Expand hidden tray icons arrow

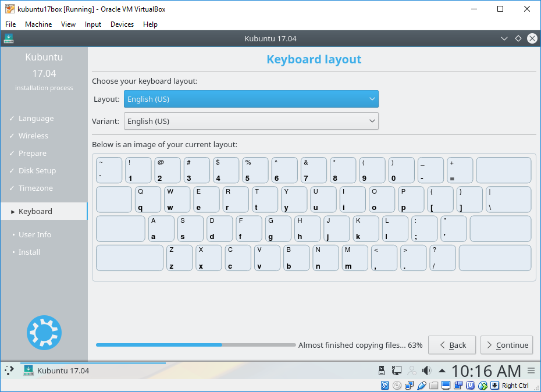(442, 371)
